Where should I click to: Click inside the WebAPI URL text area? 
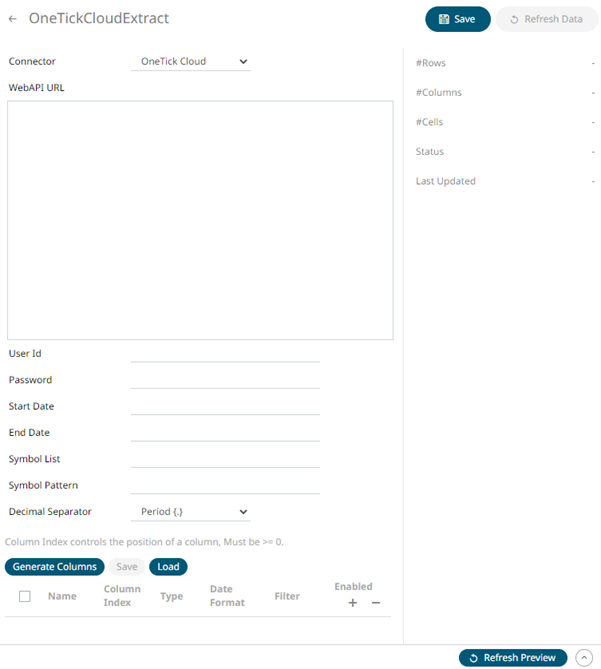[x=200, y=220]
